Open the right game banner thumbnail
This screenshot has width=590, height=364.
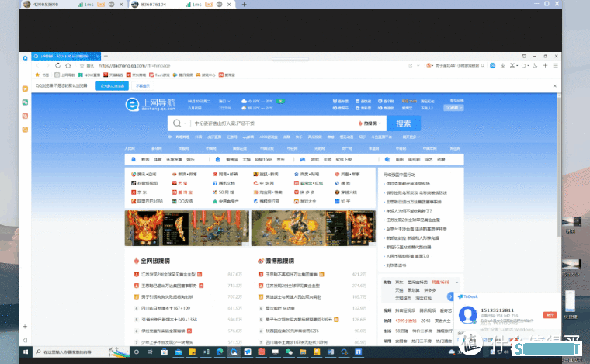pyautogui.click(x=314, y=228)
